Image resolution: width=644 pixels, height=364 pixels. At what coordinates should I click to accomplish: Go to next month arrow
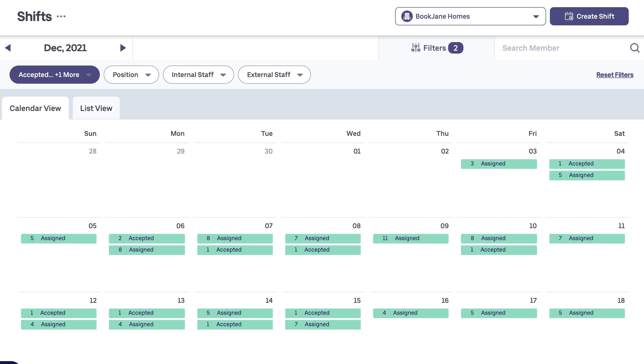[123, 48]
